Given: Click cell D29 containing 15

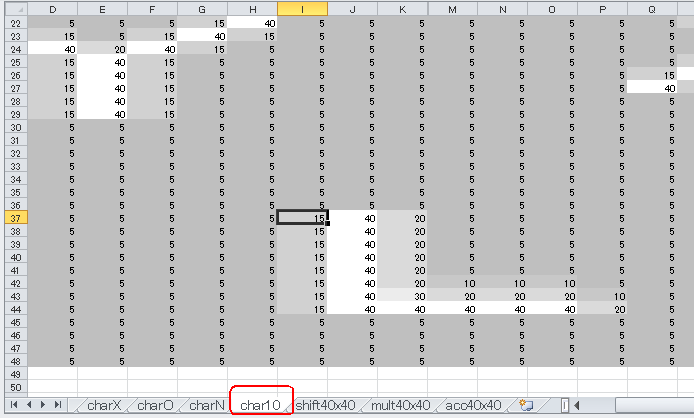Looking at the screenshot, I should (x=53, y=114).
